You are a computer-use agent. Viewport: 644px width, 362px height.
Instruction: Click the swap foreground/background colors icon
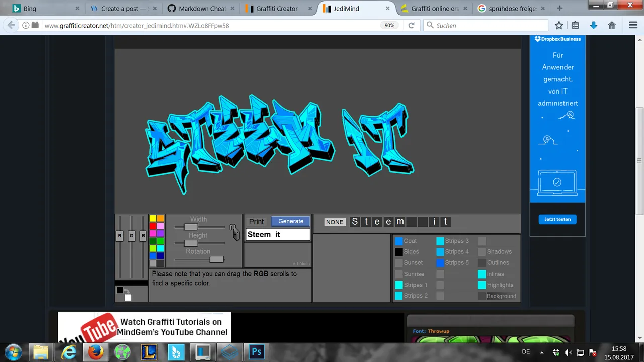pos(127,291)
